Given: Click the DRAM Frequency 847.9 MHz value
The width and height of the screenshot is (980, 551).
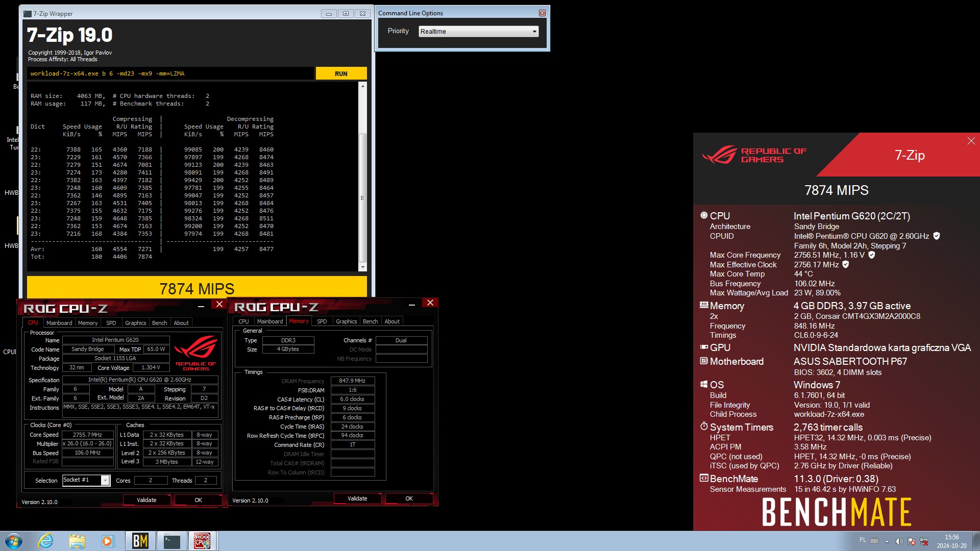Looking at the screenshot, I should point(353,381).
